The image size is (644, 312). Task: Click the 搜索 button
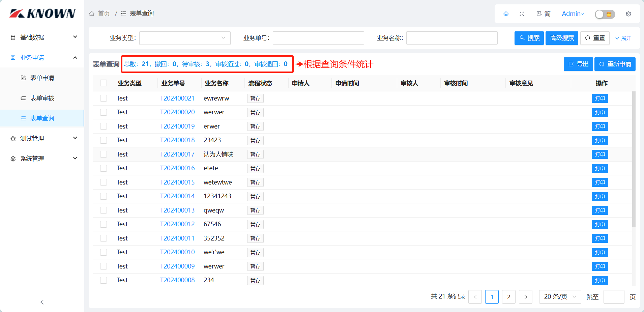(529, 38)
